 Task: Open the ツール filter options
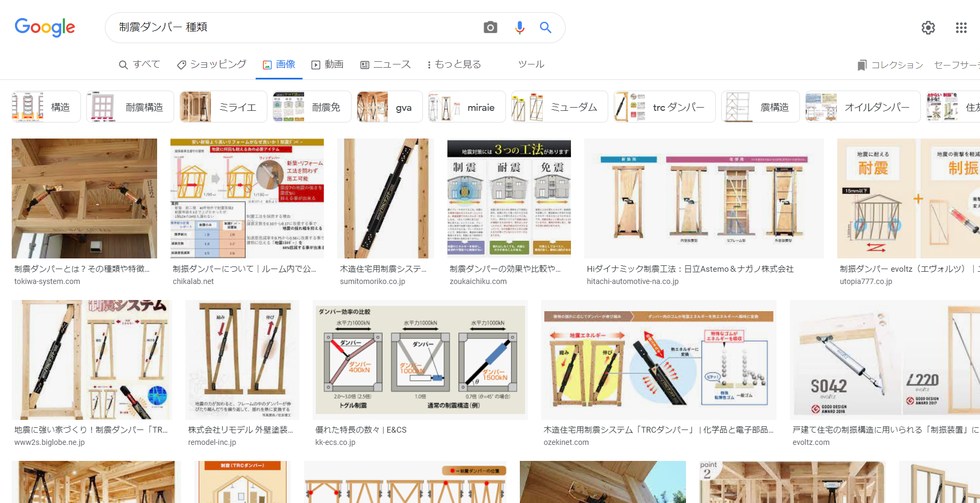531,64
